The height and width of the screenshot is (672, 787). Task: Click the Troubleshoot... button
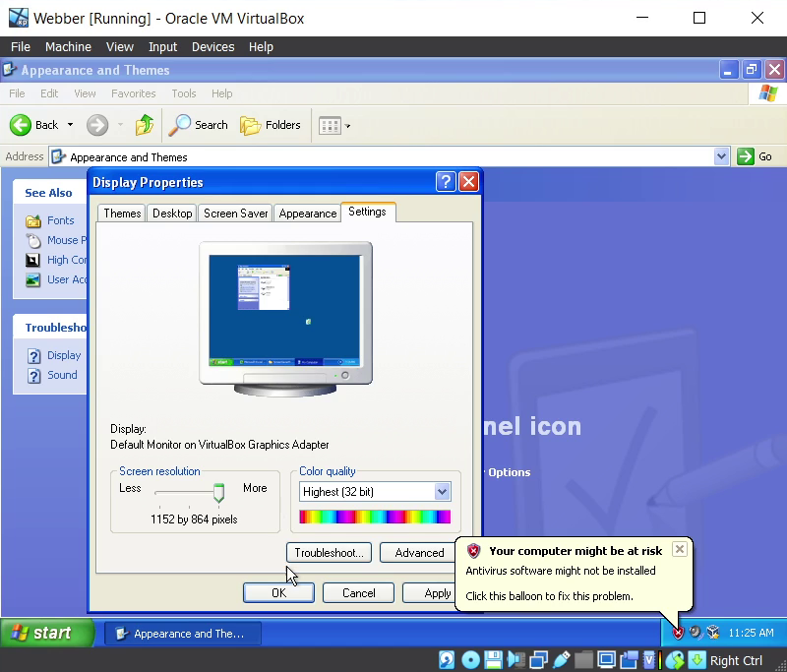(329, 553)
